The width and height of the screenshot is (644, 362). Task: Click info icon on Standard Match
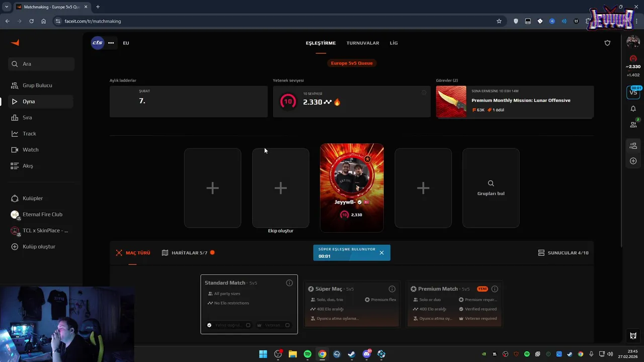click(x=289, y=283)
